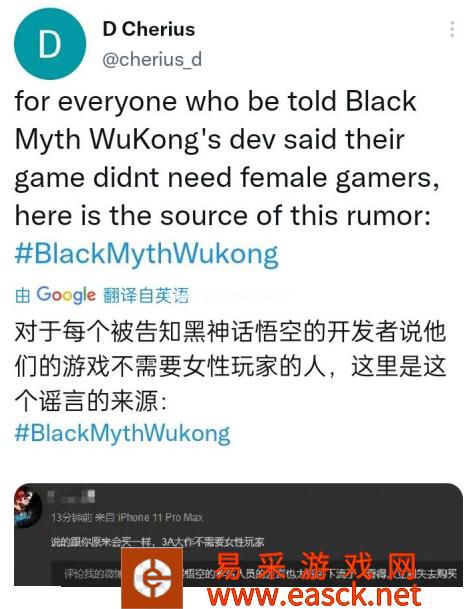This screenshot has width=467, height=609.
Task: Select the English tweet text paragraph
Action: tap(227, 158)
